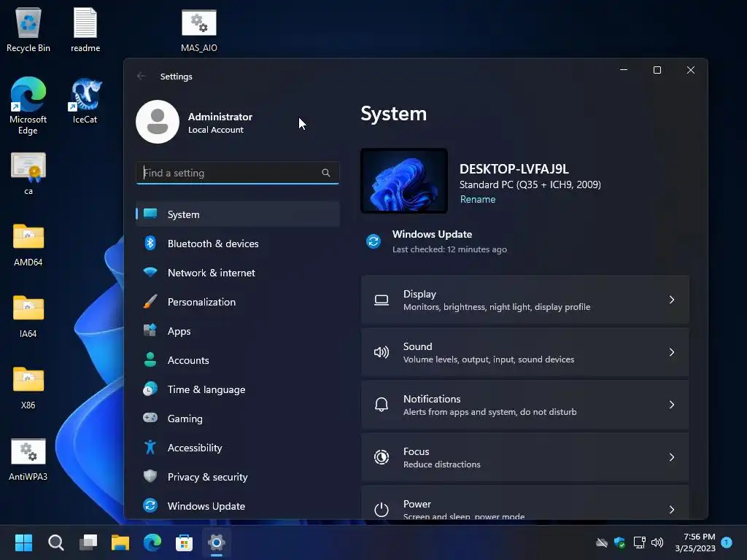Click the Windows Update refresh icon in System page
Screen dimensions: 747x560
(373, 241)
